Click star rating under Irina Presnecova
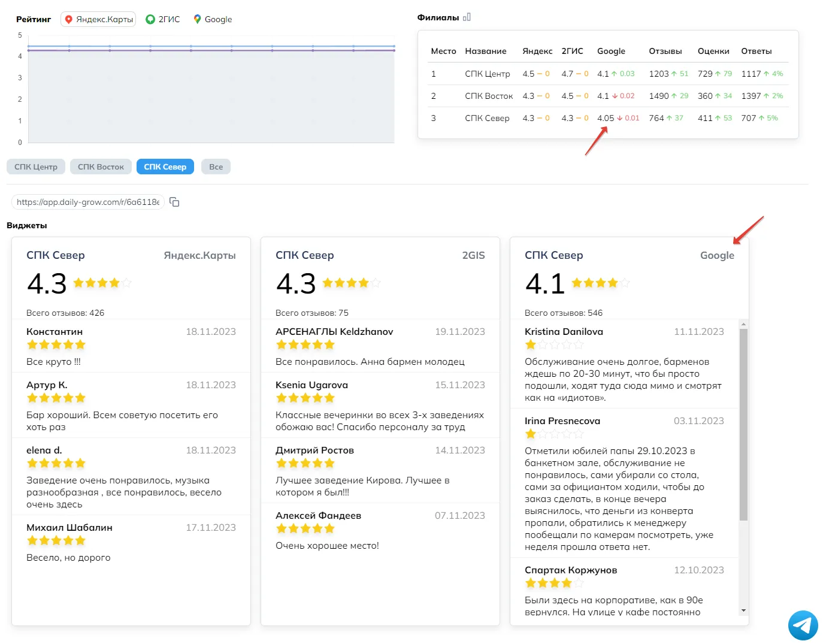This screenshot has height=644, width=826. click(x=554, y=434)
